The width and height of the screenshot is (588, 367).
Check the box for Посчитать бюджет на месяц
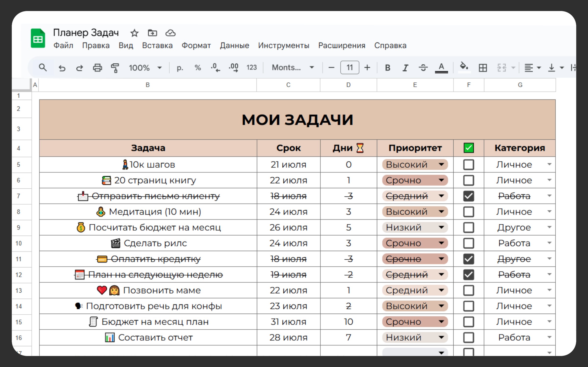pyautogui.click(x=468, y=228)
